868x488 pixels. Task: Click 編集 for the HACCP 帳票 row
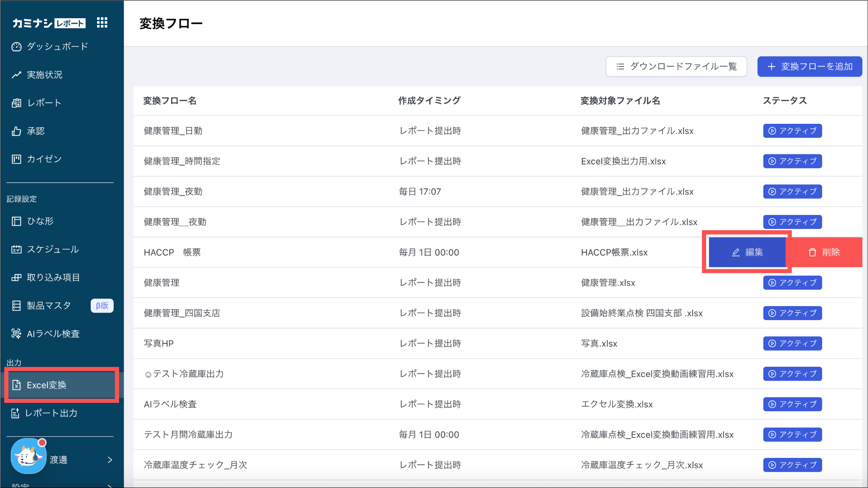click(747, 252)
